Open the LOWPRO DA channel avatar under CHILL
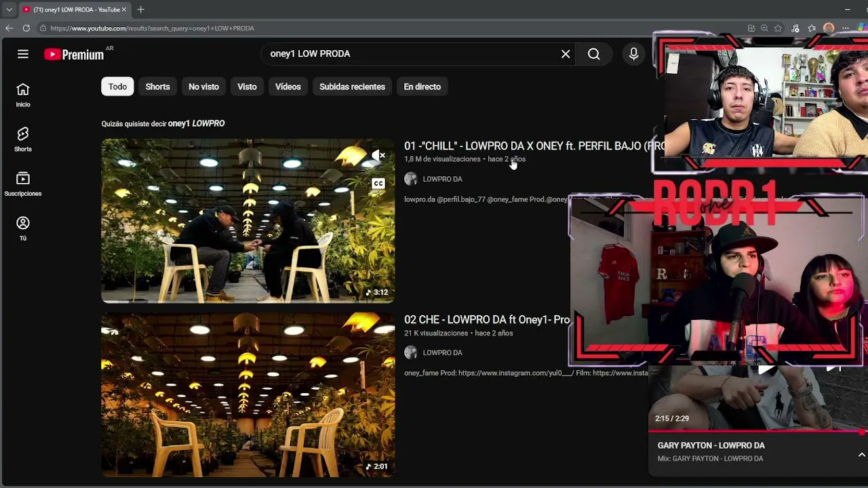The image size is (868, 488). pos(410,179)
